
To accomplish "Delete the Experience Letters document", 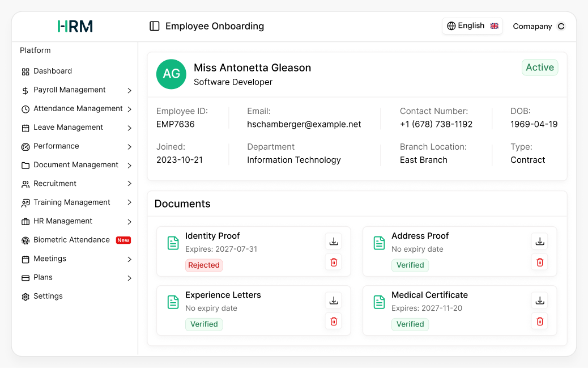I will pos(333,321).
